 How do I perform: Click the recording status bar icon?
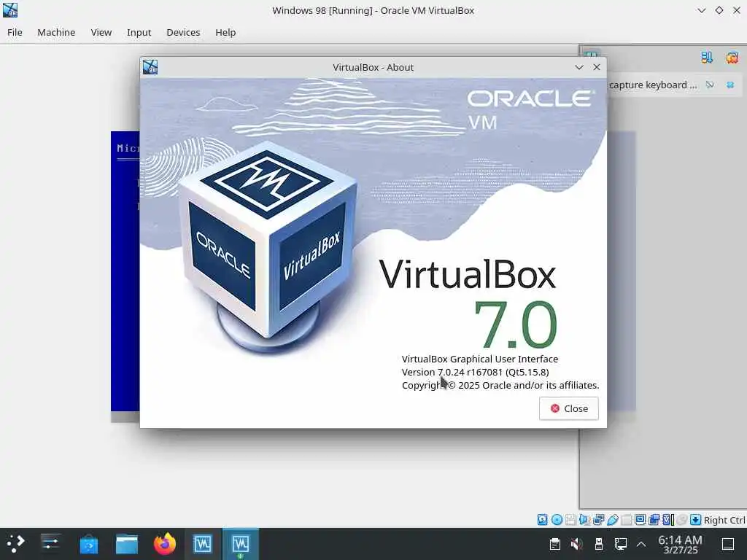click(x=654, y=519)
